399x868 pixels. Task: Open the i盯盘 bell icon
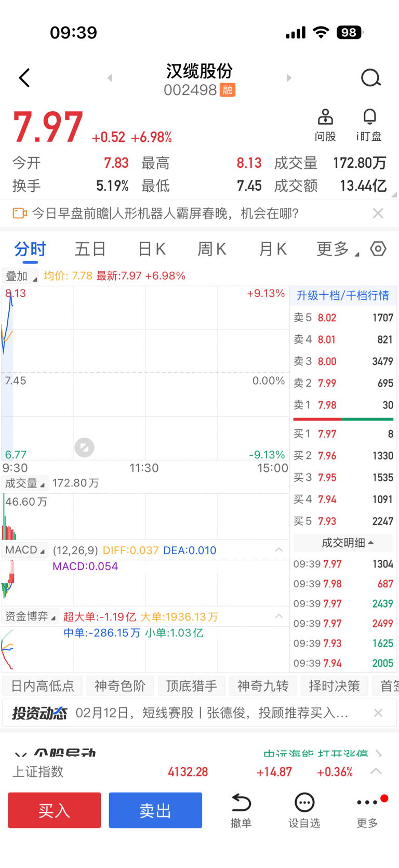click(369, 125)
